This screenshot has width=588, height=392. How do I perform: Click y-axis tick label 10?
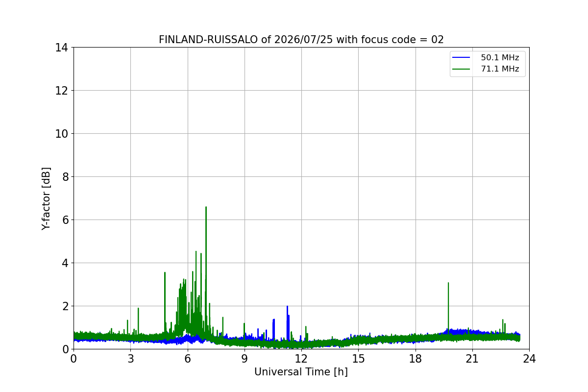(61, 134)
